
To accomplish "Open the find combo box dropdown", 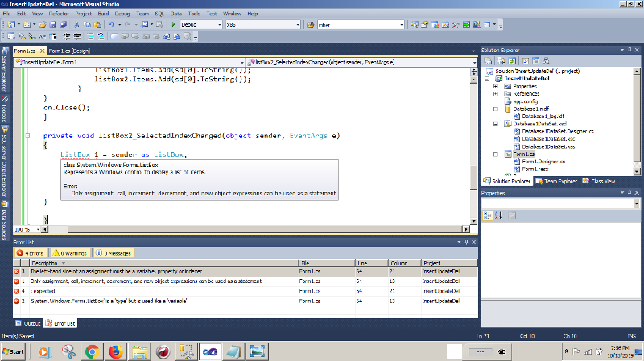I will coord(401,25).
